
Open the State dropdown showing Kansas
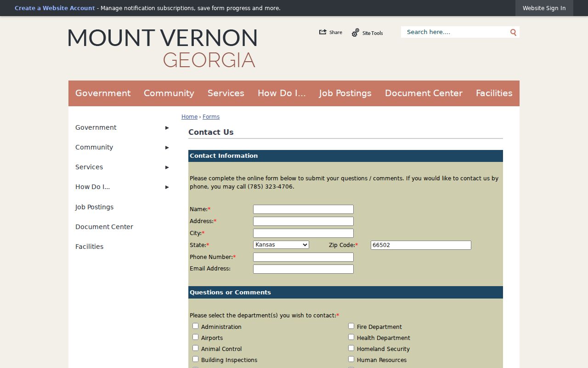[x=281, y=245]
